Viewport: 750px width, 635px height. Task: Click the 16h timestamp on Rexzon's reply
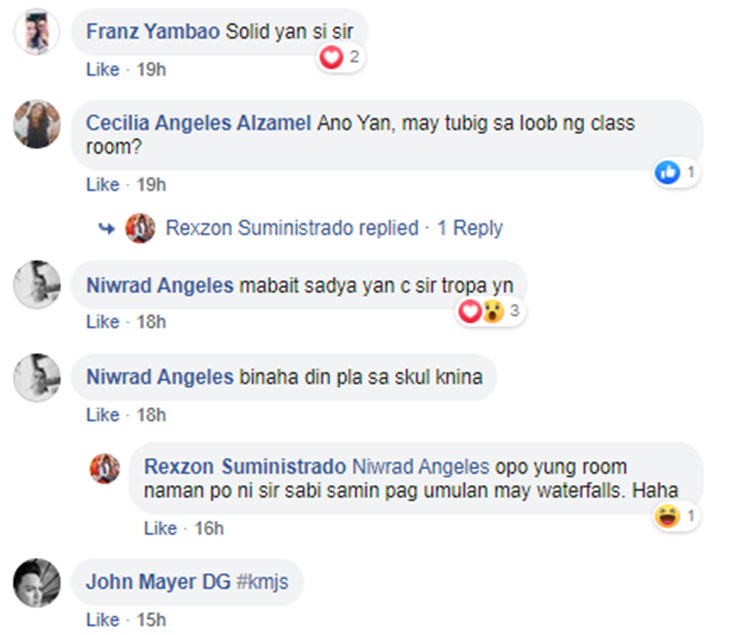coord(210,527)
